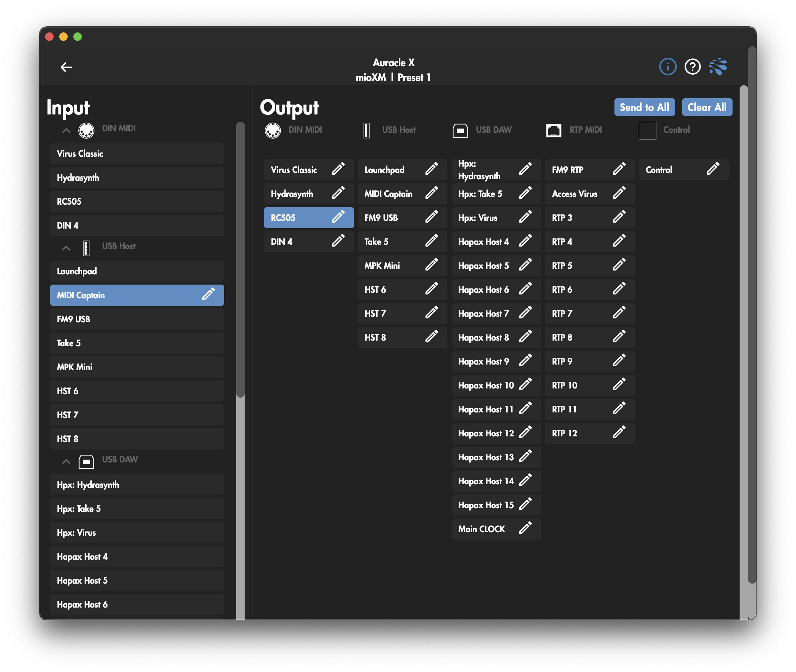Click the help question mark icon

(x=692, y=67)
